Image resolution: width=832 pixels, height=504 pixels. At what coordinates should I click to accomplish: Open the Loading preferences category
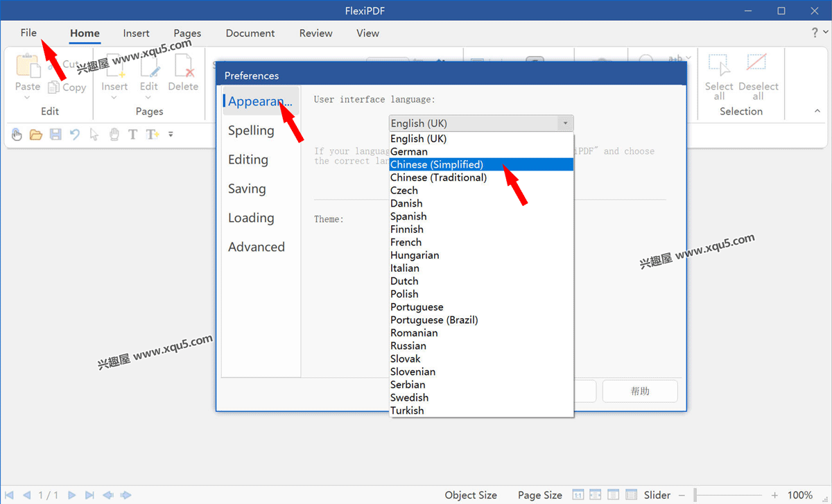(x=251, y=218)
